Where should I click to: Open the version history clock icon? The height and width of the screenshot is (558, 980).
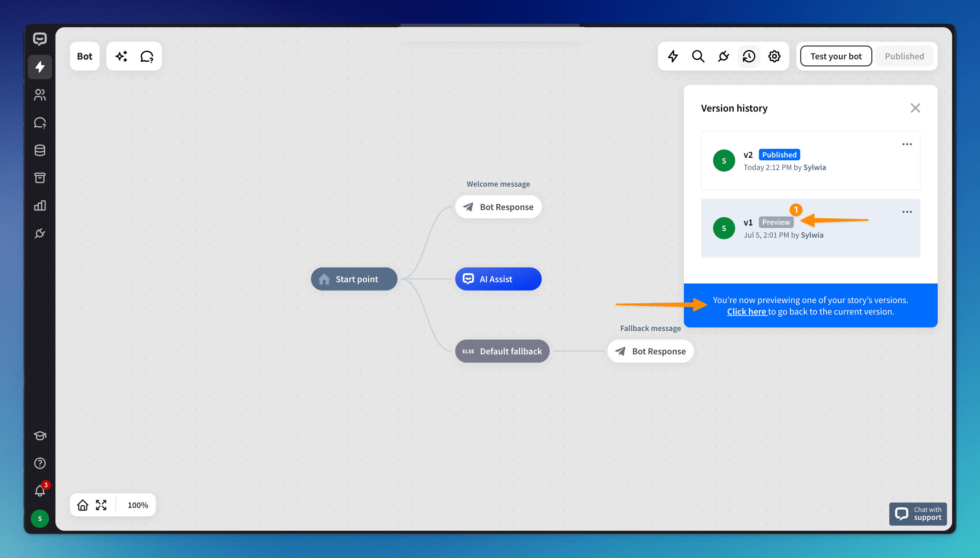(748, 56)
